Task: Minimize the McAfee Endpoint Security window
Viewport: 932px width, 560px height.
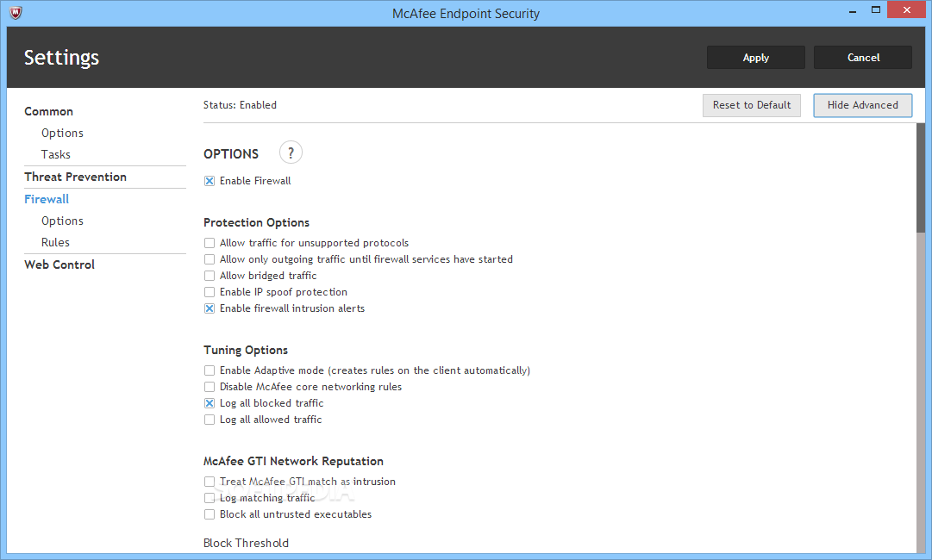Action: [853, 10]
